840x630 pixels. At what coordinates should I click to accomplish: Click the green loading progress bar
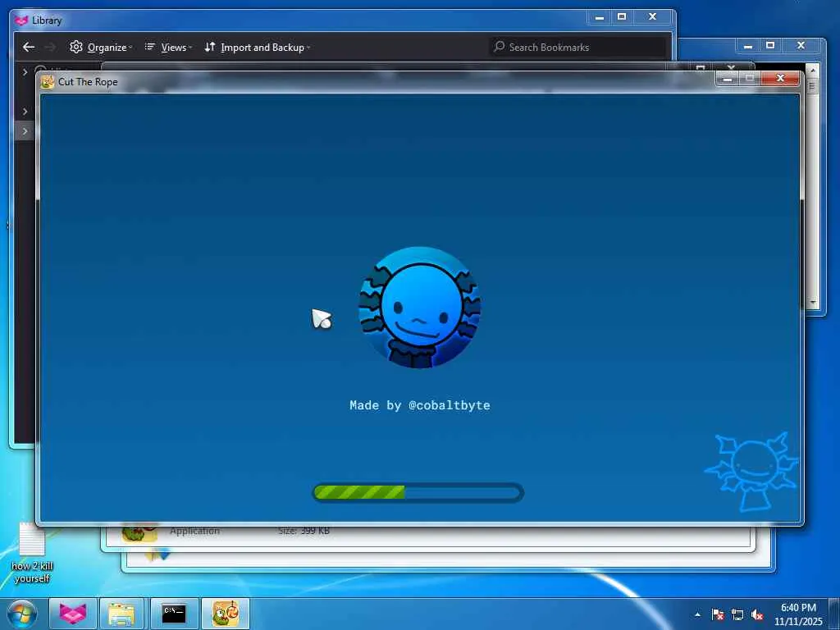(418, 492)
